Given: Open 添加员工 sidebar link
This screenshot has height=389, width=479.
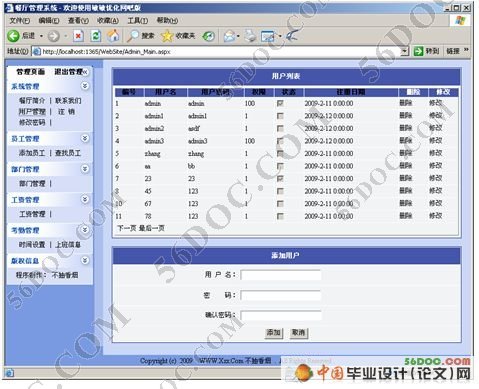Looking at the screenshot, I should coord(32,153).
